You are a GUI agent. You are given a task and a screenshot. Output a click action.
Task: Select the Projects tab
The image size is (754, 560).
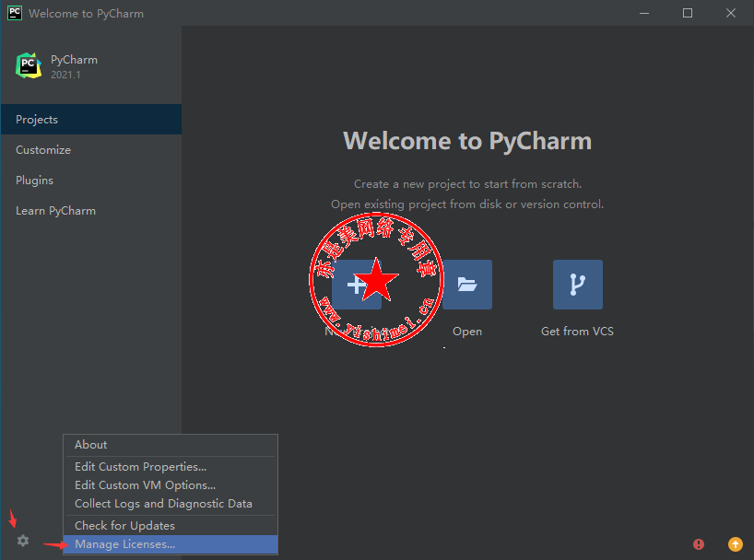(91, 119)
